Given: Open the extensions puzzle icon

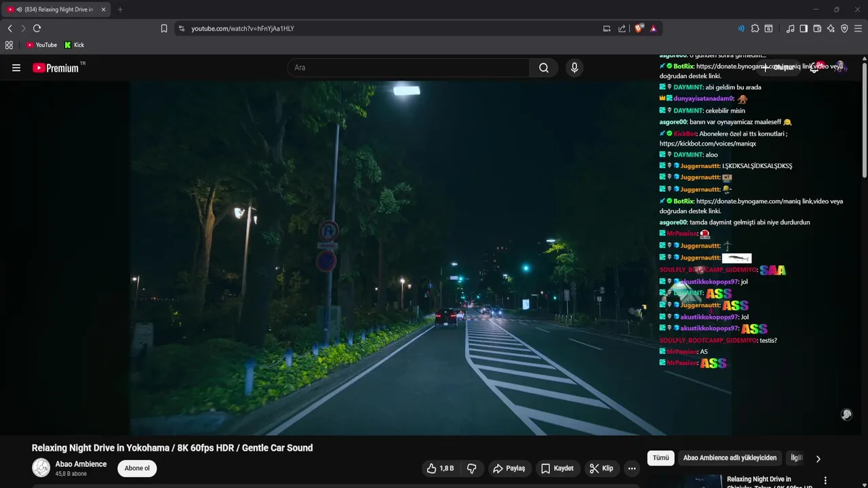Looking at the screenshot, I should click(x=755, y=28).
